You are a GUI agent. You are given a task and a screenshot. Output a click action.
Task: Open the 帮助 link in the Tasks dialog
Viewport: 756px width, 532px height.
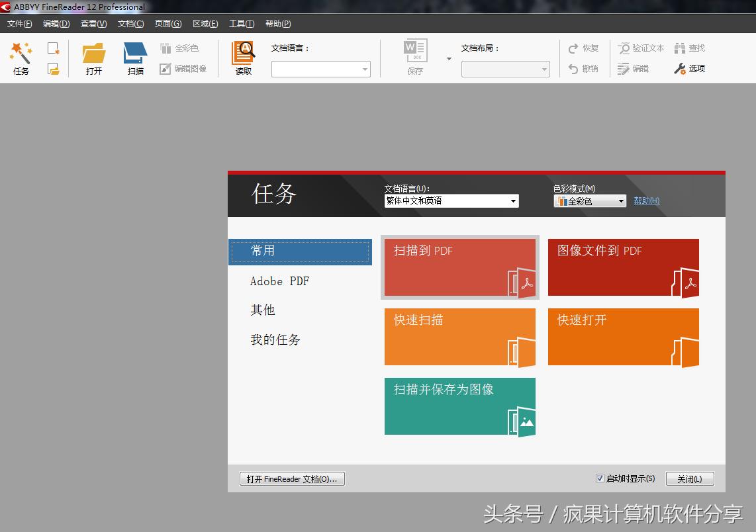645,200
